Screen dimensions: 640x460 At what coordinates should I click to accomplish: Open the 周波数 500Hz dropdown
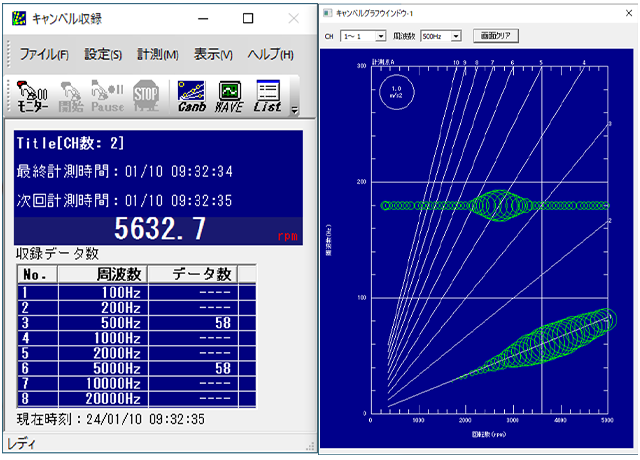pyautogui.click(x=441, y=36)
